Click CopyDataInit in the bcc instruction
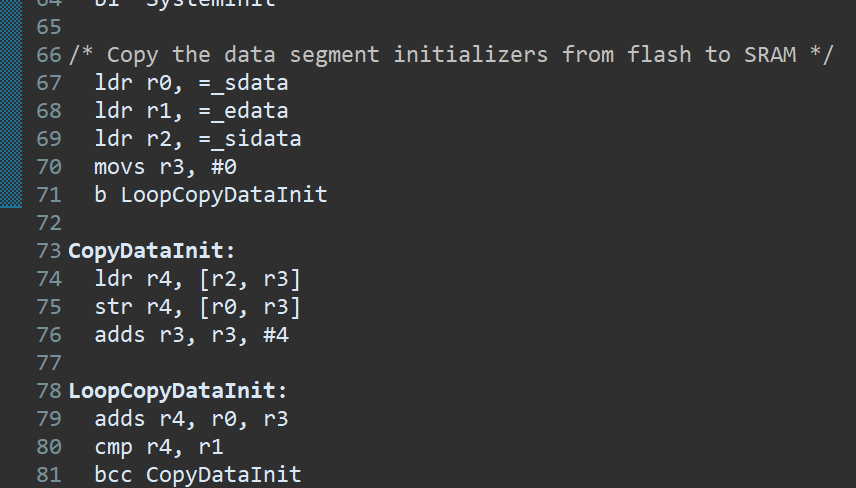The image size is (856, 488). click(x=224, y=474)
